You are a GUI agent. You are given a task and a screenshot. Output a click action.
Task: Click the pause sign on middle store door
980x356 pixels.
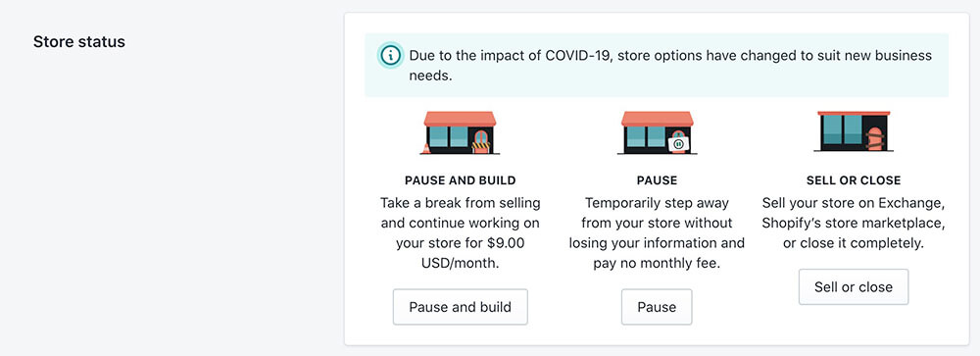pyautogui.click(x=679, y=144)
